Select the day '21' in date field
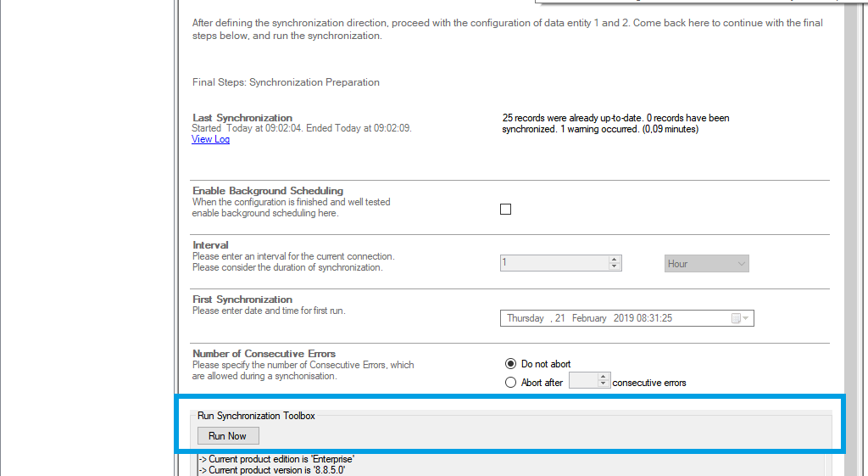This screenshot has height=476, width=868. coord(560,318)
